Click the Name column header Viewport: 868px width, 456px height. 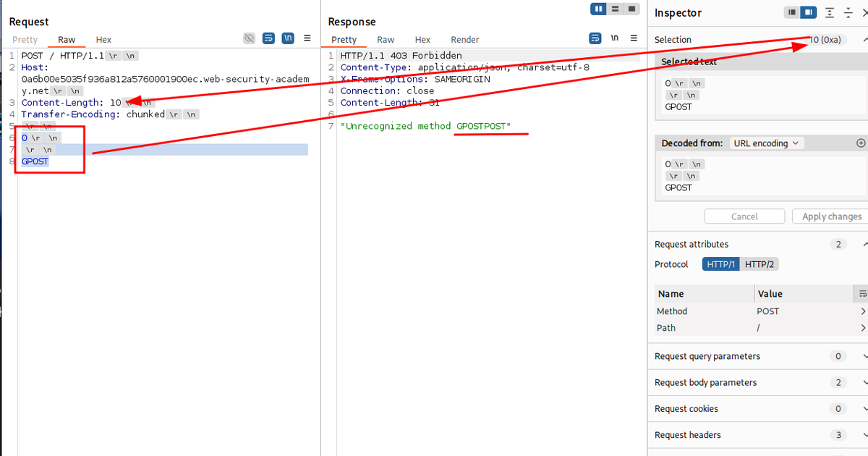(x=705, y=294)
